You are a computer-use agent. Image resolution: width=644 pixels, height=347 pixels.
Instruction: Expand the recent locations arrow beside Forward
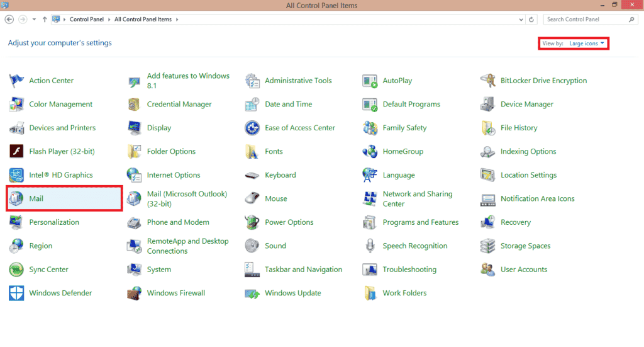click(x=34, y=20)
